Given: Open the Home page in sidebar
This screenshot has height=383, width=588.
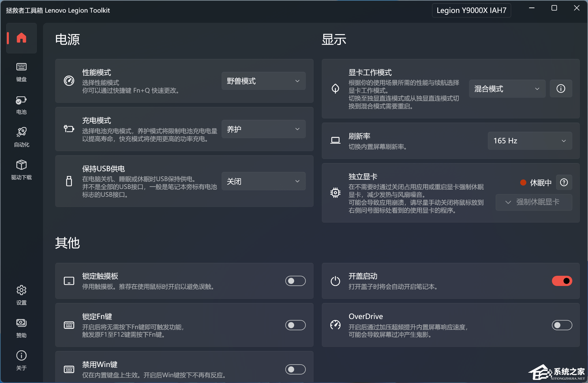Looking at the screenshot, I should click(21, 38).
